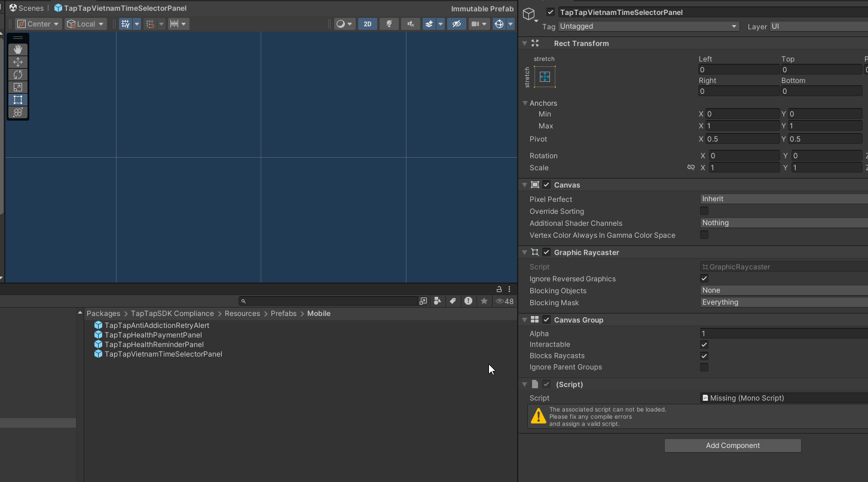Select the TapTapHealthPaymentPanel prefab
The height and width of the screenshot is (482, 868).
[x=153, y=335]
